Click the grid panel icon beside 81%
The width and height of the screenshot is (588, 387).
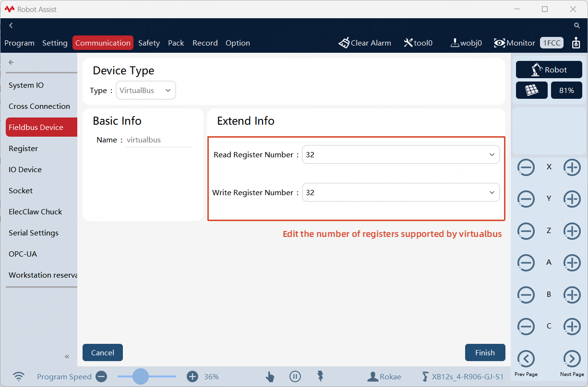point(532,90)
